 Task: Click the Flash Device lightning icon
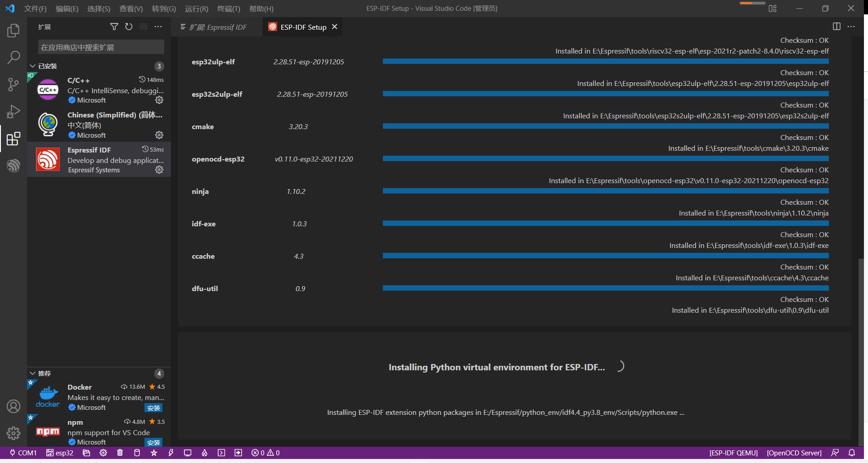(x=171, y=453)
